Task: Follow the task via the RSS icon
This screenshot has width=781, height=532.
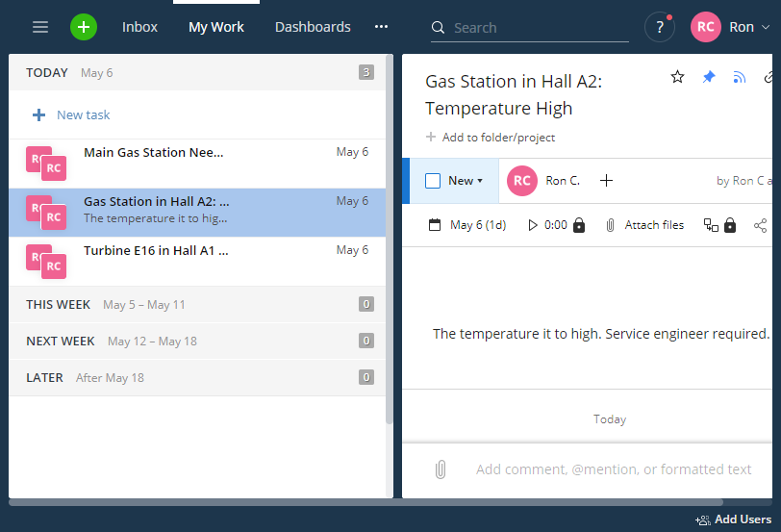Action: click(739, 77)
